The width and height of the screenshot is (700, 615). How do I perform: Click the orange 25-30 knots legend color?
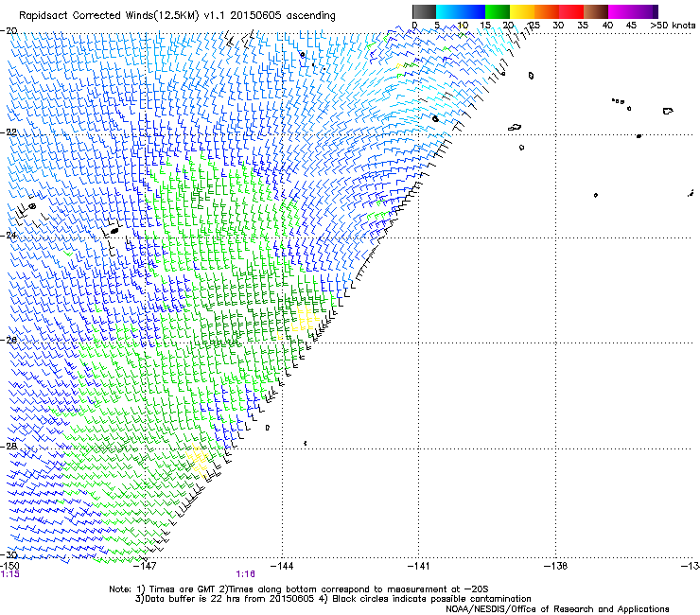tap(547, 11)
